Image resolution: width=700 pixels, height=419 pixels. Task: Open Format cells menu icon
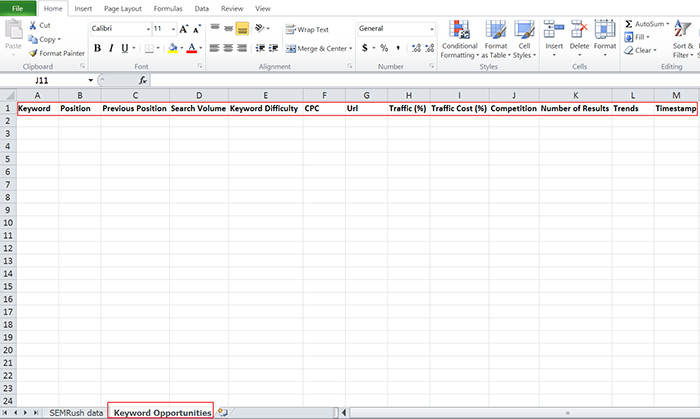(x=604, y=29)
